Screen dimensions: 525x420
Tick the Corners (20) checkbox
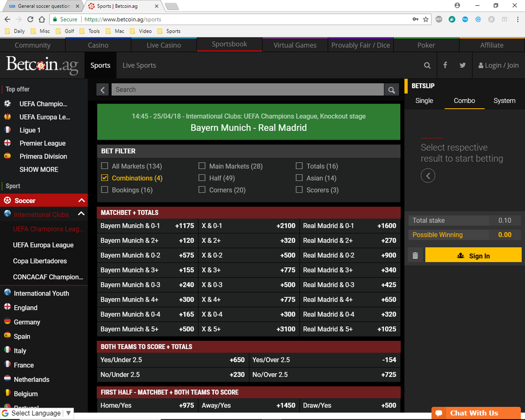202,190
